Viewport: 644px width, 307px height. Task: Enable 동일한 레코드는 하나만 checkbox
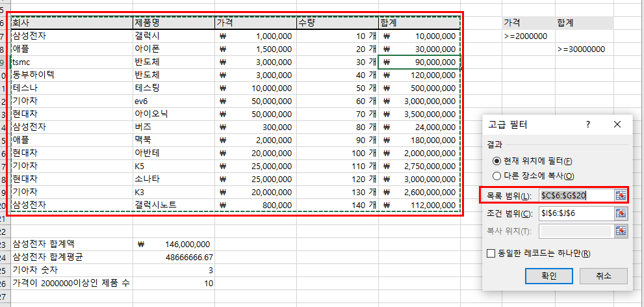538,253
